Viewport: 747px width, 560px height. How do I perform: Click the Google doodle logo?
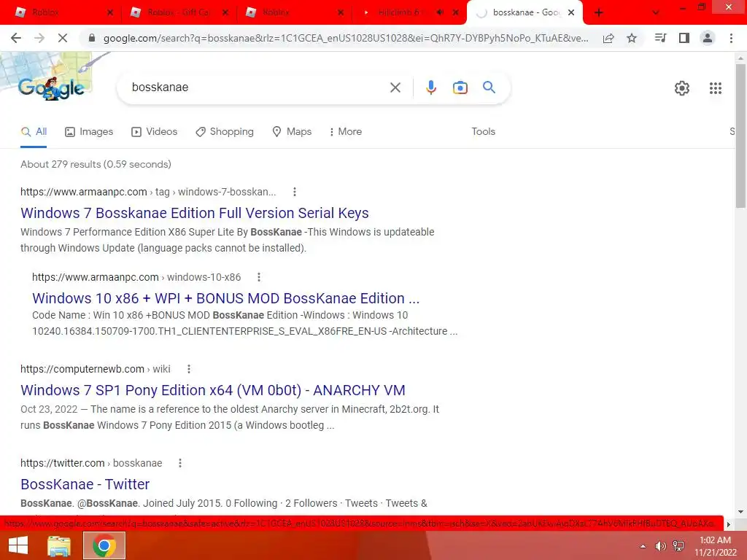pyautogui.click(x=52, y=88)
